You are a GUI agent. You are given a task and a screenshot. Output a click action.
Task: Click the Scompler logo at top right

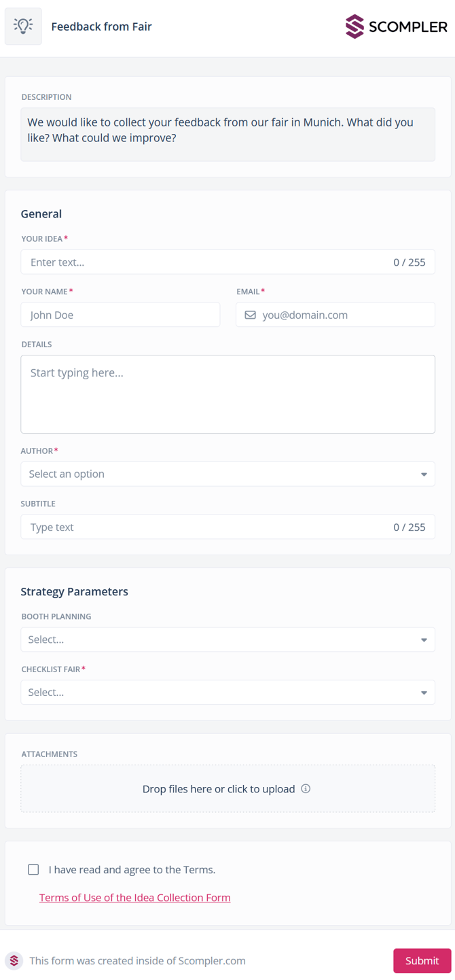[x=397, y=27]
